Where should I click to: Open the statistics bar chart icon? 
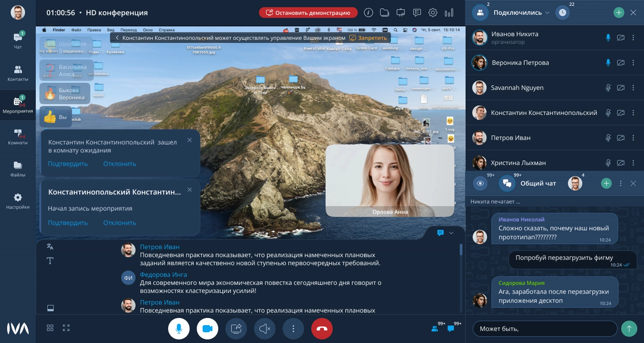[x=449, y=13]
